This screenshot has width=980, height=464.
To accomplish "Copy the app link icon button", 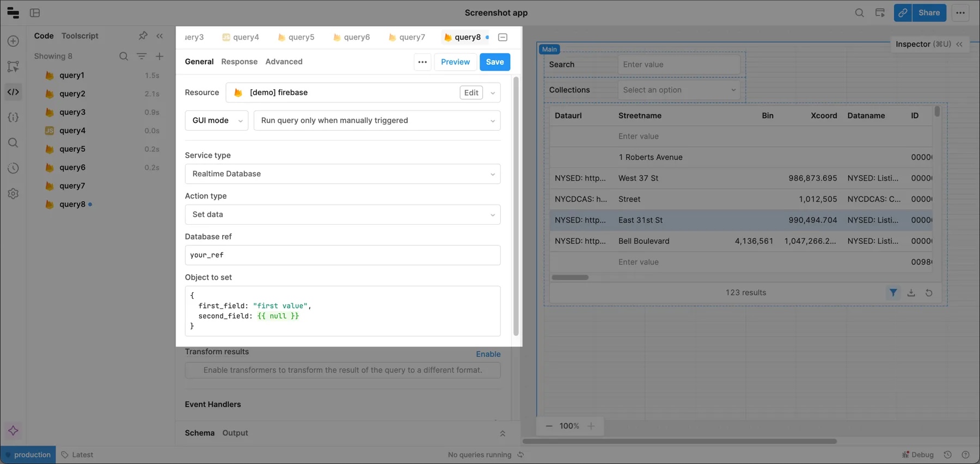I will pos(903,13).
